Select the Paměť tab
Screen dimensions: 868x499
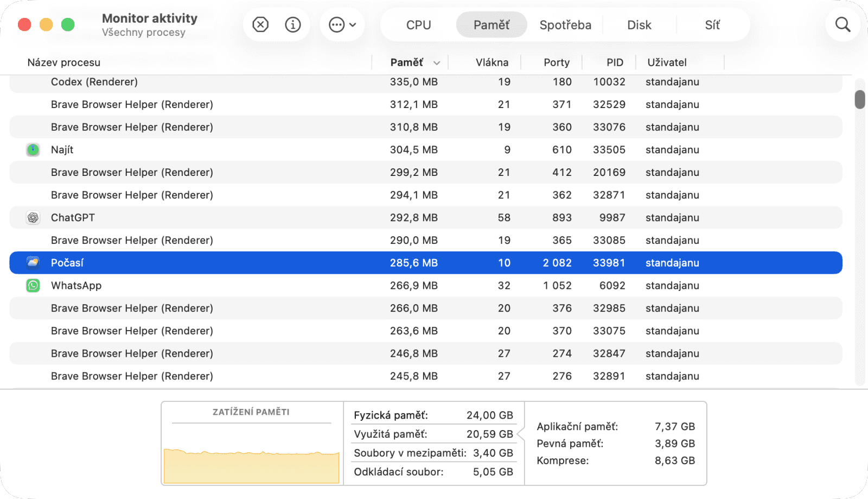(492, 25)
